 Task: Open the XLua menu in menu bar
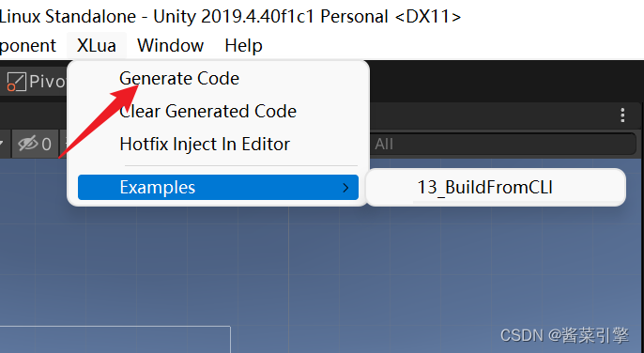click(x=97, y=45)
